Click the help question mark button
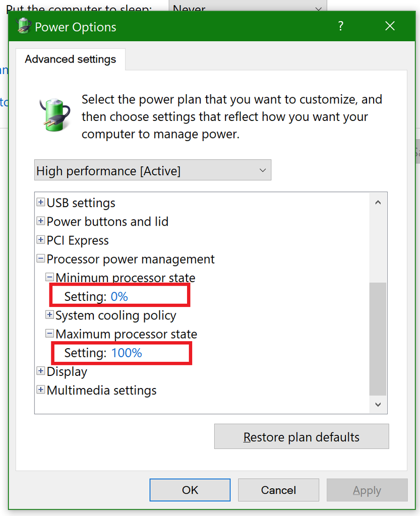 click(x=341, y=26)
